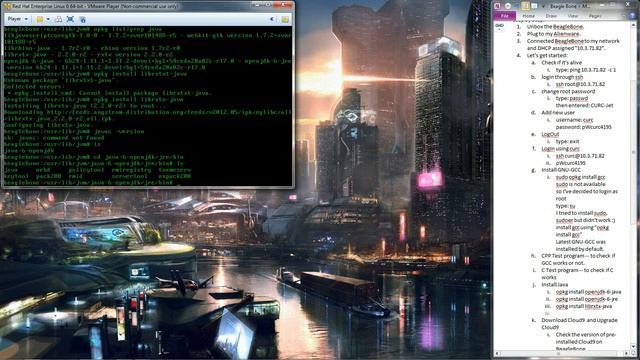Click the Back button in OneNote quick access
Image resolution: width=640 pixels, height=360 pixels.
point(508,6)
